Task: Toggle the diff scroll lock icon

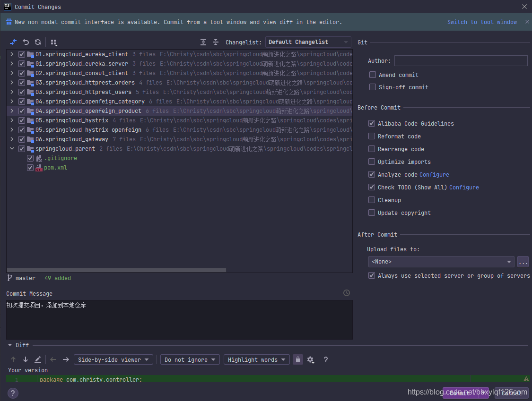Action: tap(298, 359)
